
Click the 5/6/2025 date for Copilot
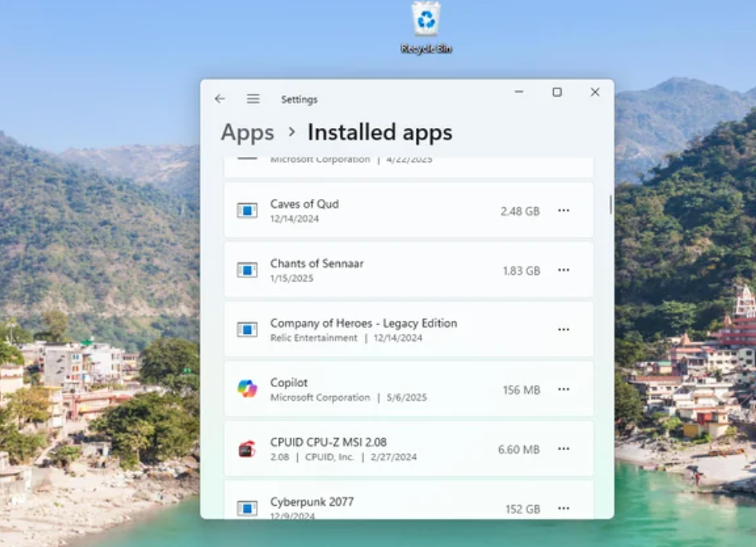click(x=406, y=398)
